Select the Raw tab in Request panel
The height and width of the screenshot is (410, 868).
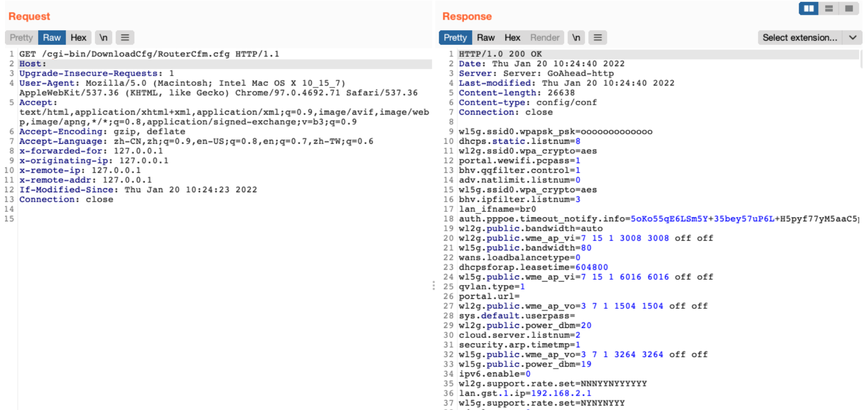(52, 38)
